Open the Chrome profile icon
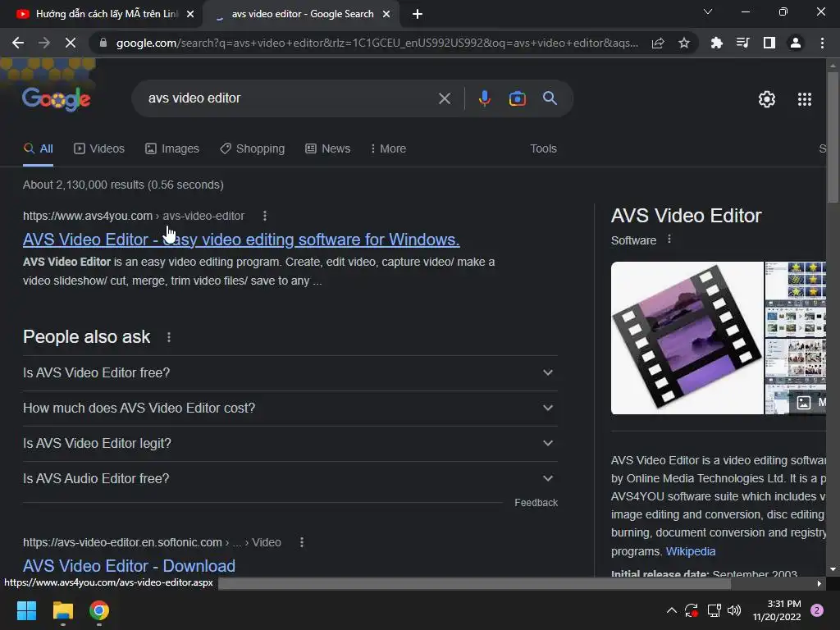840x630 pixels. (795, 43)
